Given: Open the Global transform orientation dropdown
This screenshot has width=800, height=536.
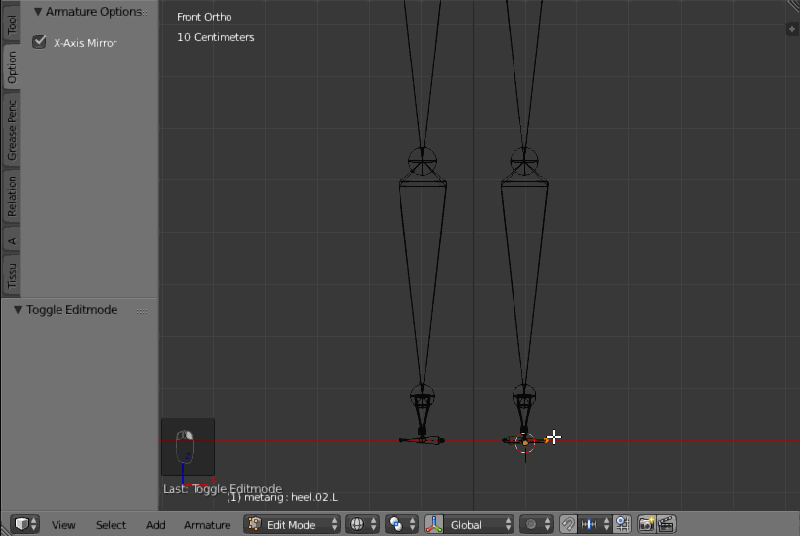Looking at the screenshot, I should click(x=479, y=524).
